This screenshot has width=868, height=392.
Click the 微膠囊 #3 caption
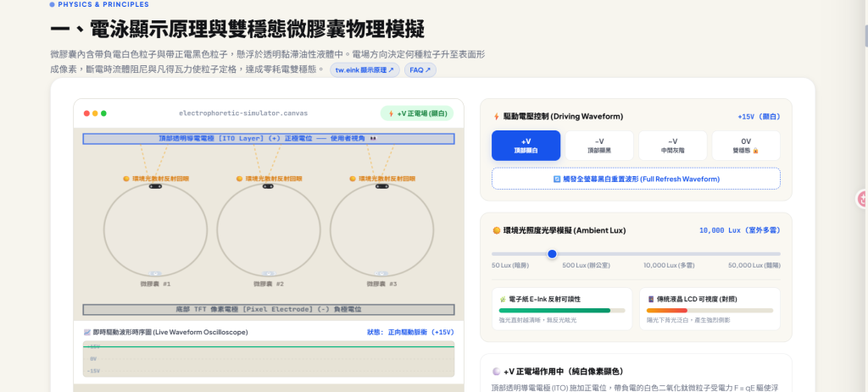[x=382, y=284]
